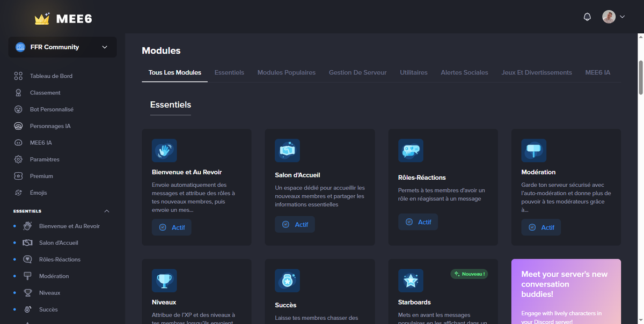Click the MEE6 crown logo
The width and height of the screenshot is (644, 324).
click(x=63, y=19)
